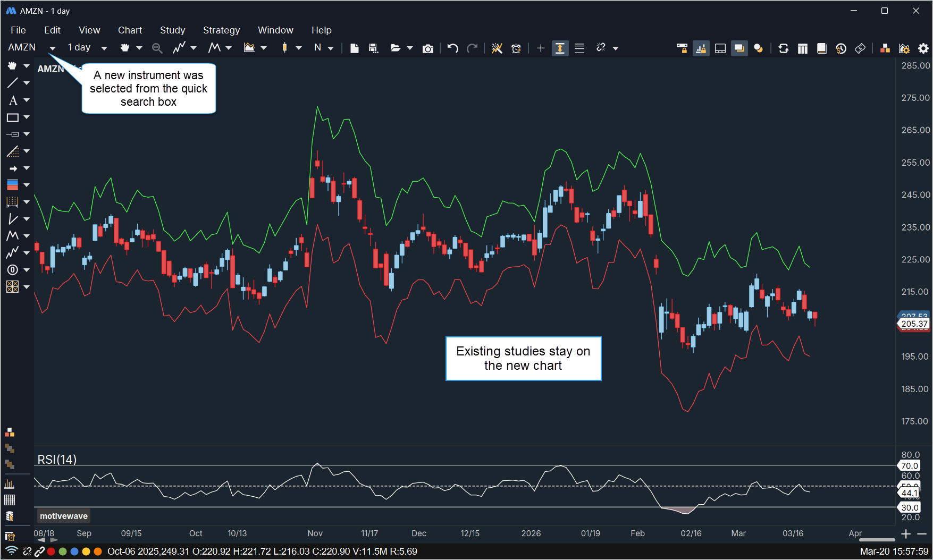Viewport: 933px width, 560px height.
Task: Open the Strategy menu
Action: [x=221, y=30]
